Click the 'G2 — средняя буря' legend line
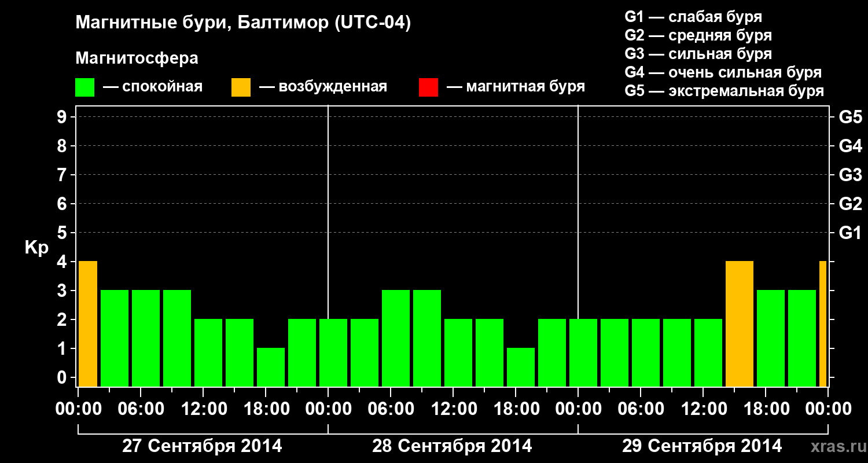 [698, 35]
